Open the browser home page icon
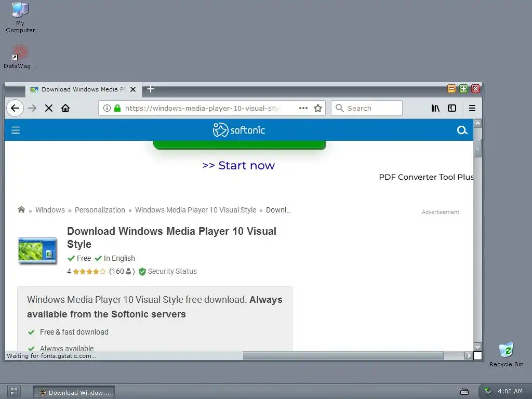532x399 pixels. 65,108
